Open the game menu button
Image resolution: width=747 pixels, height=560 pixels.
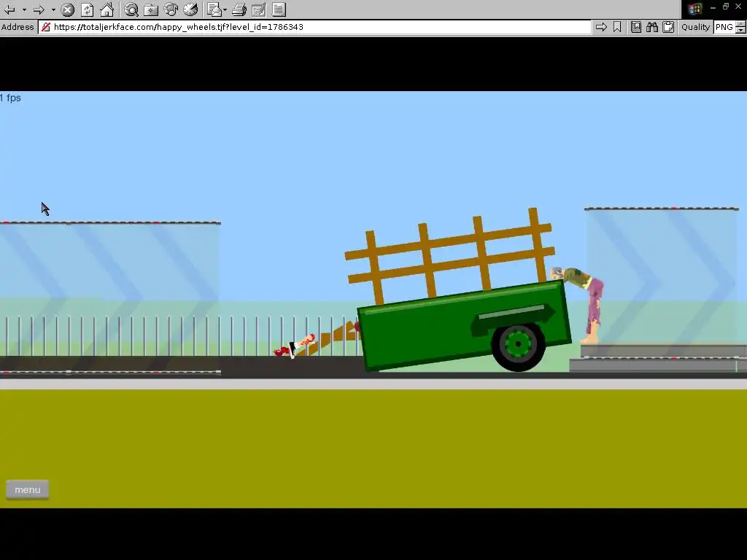(27, 489)
